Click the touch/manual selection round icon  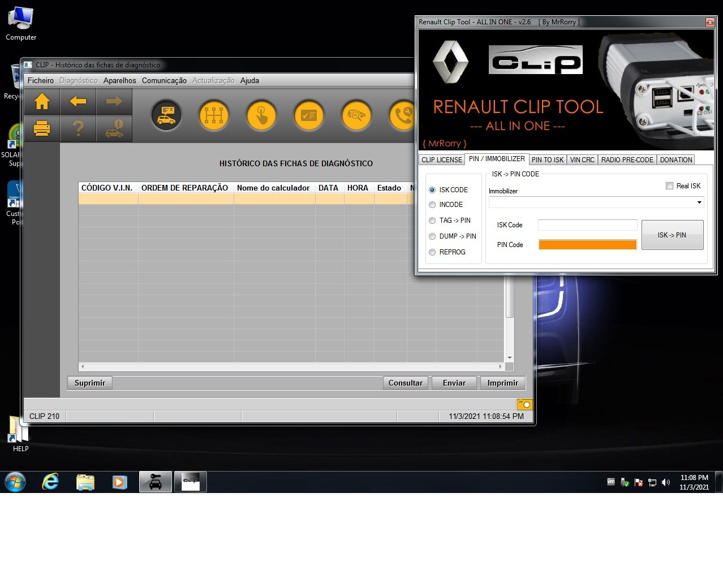(x=261, y=115)
